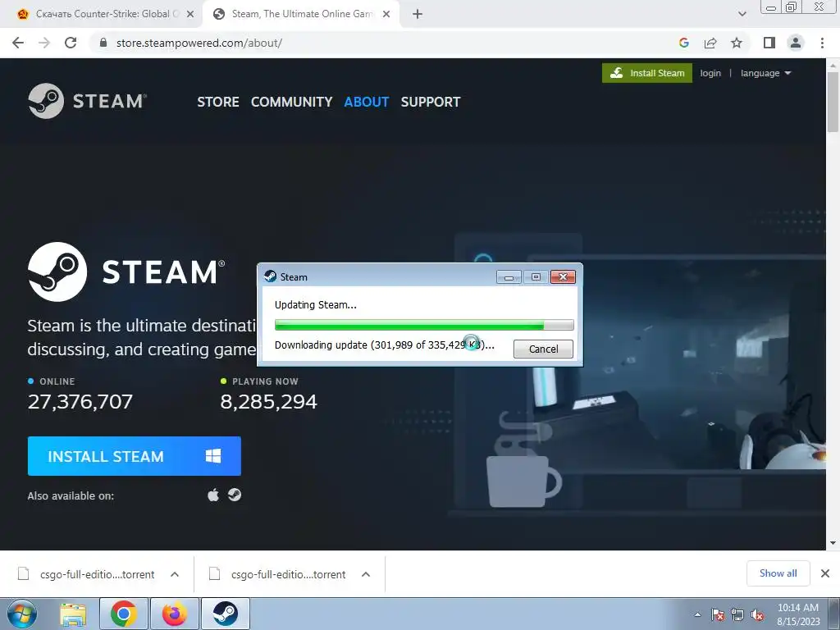Open the SUPPORT menu item
Screen dimensions: 840x630
click(431, 102)
